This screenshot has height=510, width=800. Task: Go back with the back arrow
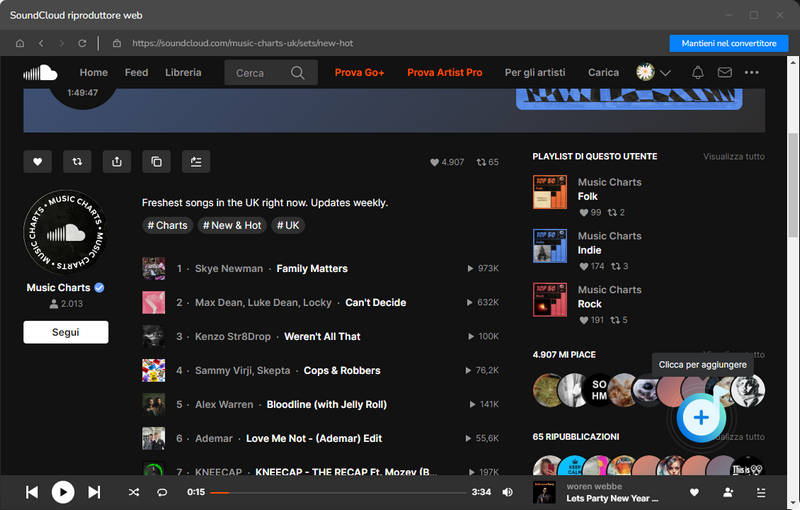pos(41,43)
